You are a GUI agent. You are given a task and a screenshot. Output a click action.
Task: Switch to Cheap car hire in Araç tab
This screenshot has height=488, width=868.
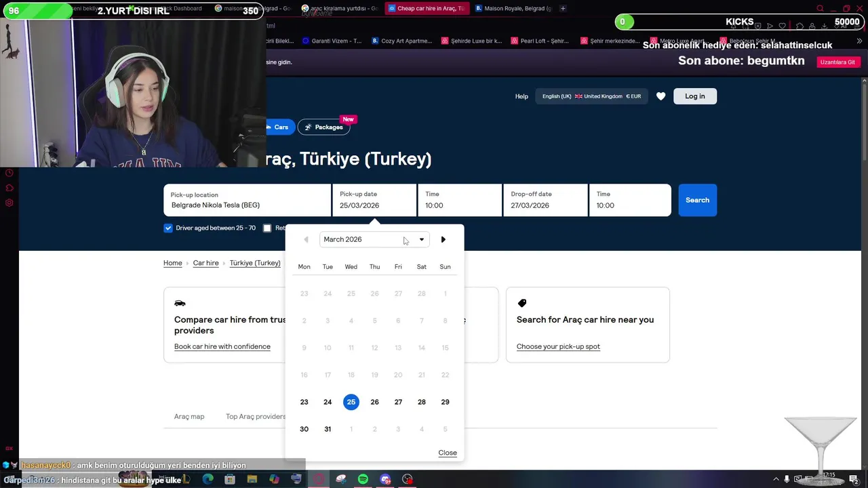(x=426, y=8)
